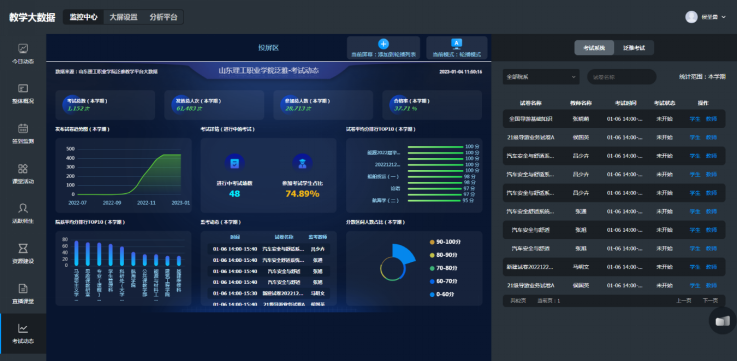Open the floating widget at bottom right

pyautogui.click(x=722, y=321)
